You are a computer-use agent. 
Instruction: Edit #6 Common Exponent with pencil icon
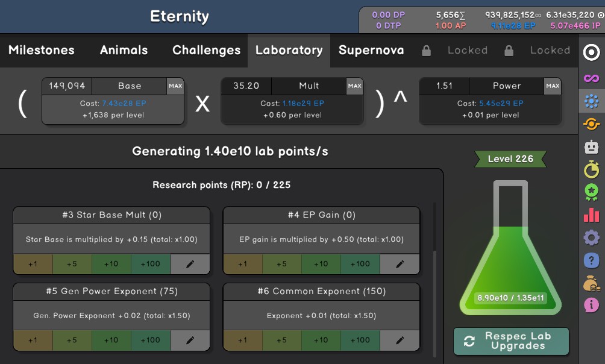[400, 340]
